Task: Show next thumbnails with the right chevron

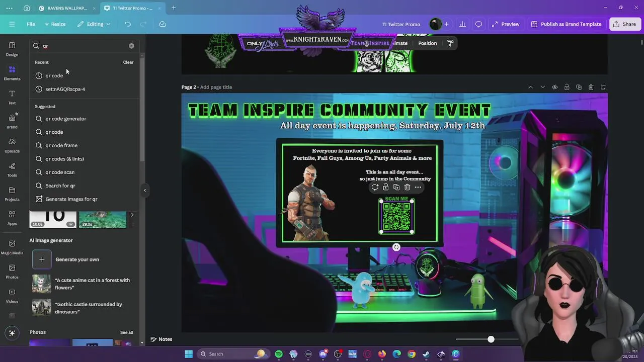Action: click(x=132, y=215)
